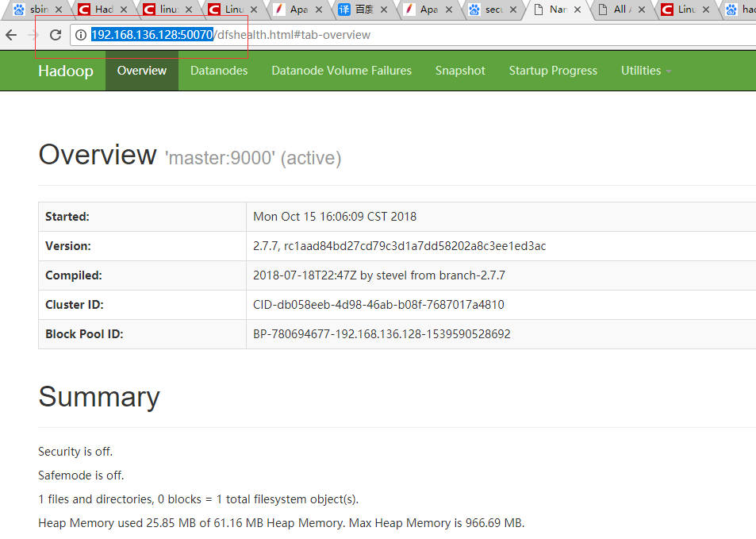Click the cluster ID value CID-db058eeb
This screenshot has width=756, height=539.
tap(378, 305)
